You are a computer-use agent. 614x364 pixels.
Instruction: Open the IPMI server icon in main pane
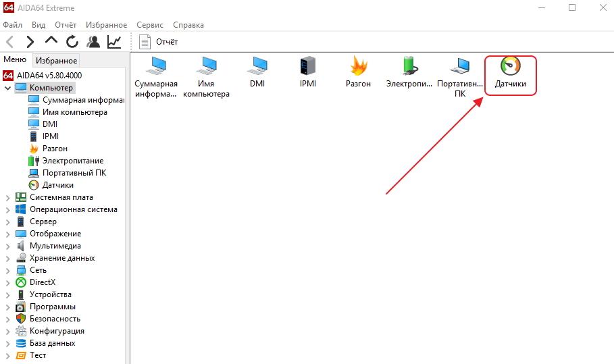tap(308, 72)
